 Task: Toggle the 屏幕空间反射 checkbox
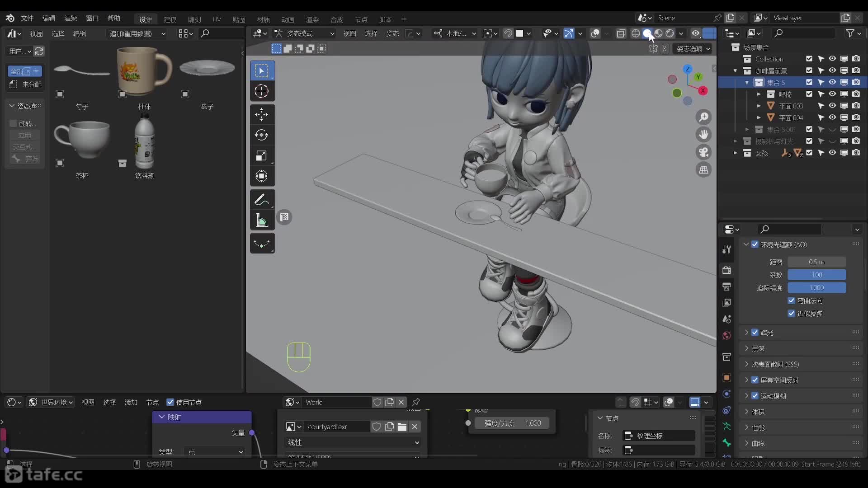coord(755,380)
